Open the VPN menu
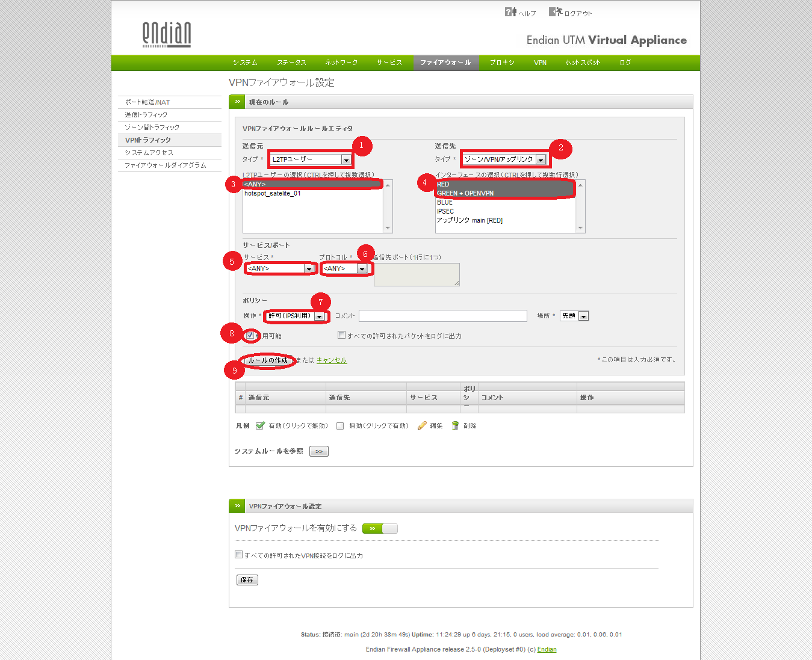The width and height of the screenshot is (812, 660). click(541, 63)
